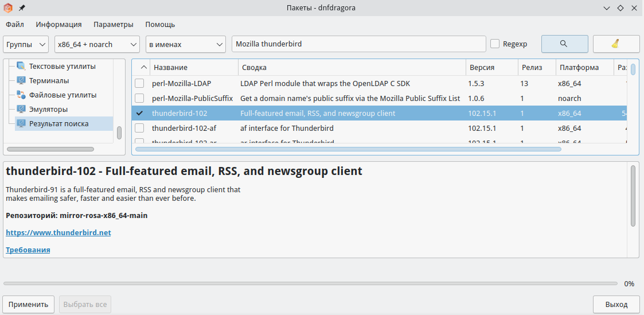This screenshot has width=644, height=315.
Task: Click the pin icon in title bar
Action: [x=22, y=8]
